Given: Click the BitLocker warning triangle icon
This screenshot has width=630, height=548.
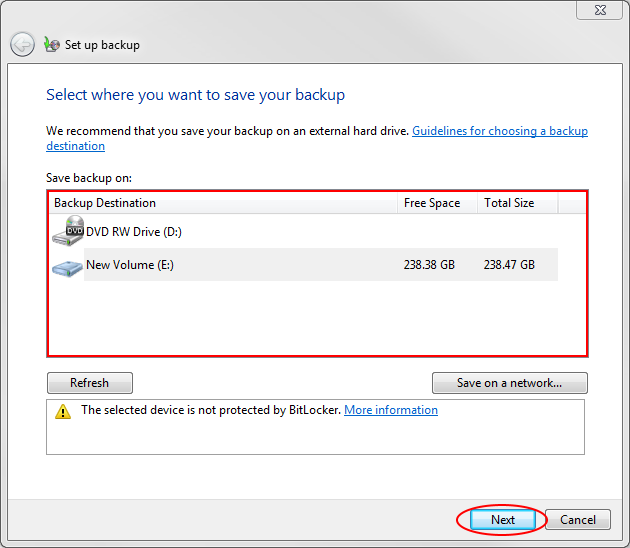Looking at the screenshot, I should tap(63, 411).
